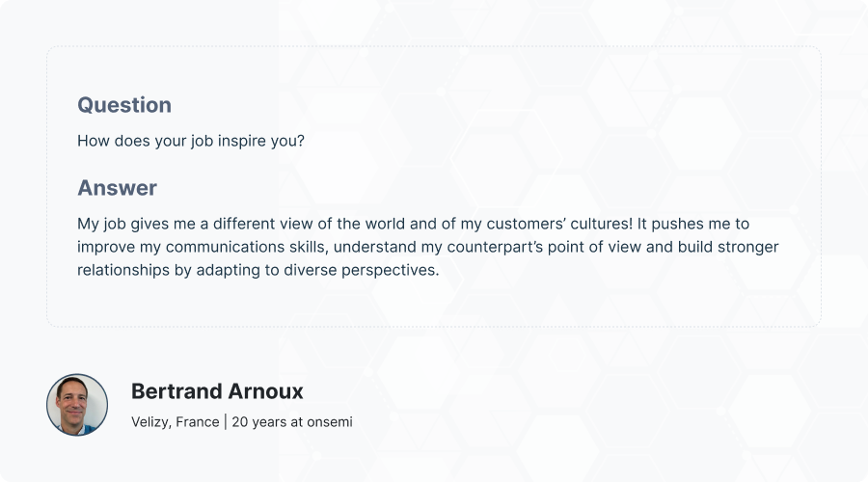Click the word "onsemi" under the name
This screenshot has width=868, height=482.
[329, 422]
